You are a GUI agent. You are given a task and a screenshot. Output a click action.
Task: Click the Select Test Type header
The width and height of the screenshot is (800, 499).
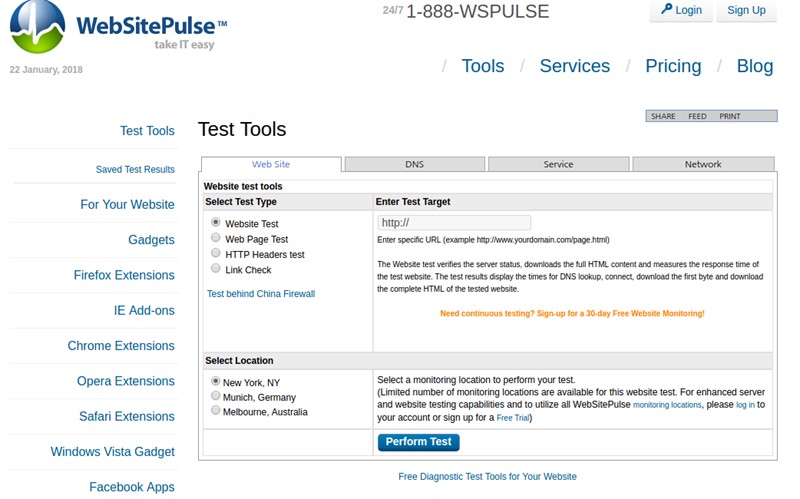241,202
